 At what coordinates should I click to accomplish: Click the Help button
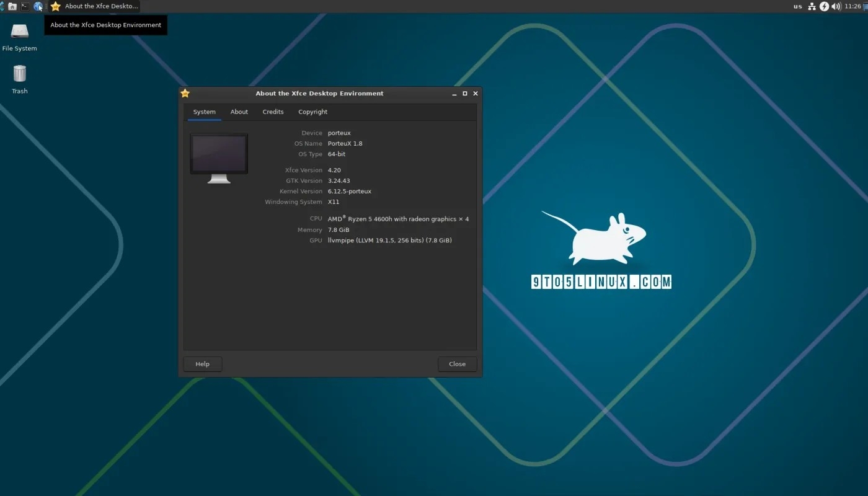pos(202,364)
